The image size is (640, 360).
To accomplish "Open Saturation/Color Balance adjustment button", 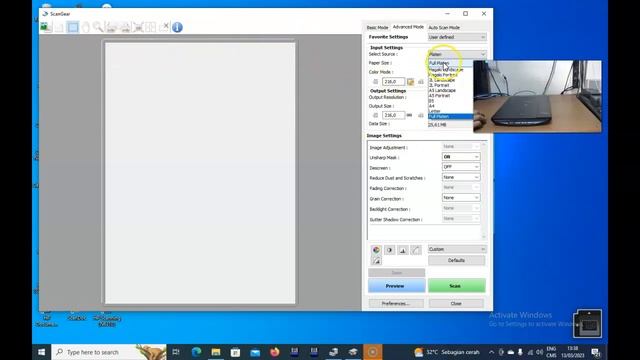I will (x=376, y=250).
